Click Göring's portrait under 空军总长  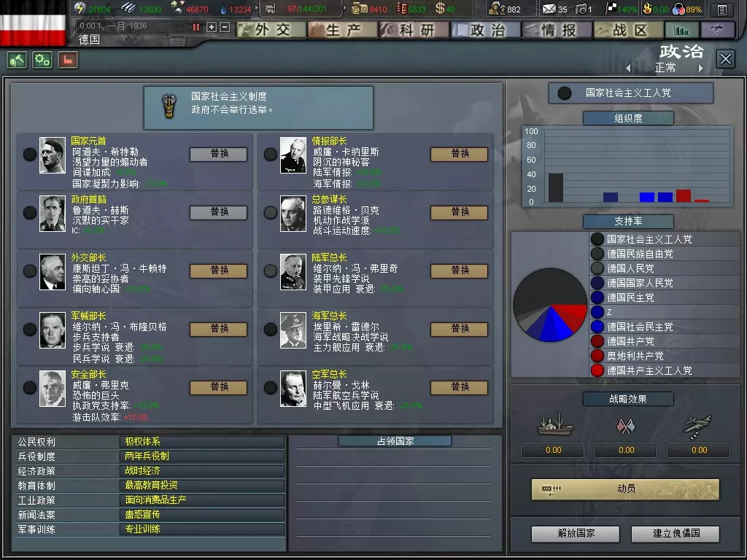293,389
